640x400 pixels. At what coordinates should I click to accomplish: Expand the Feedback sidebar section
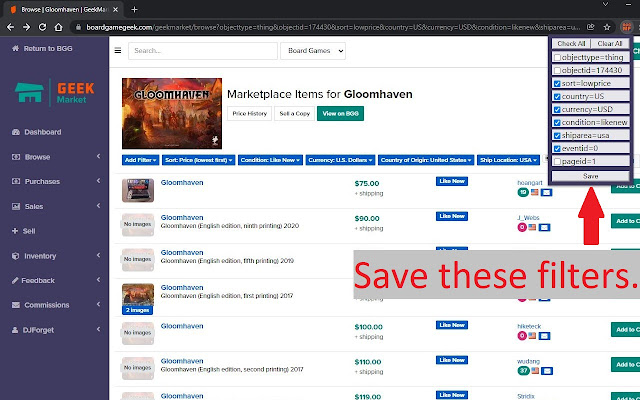(55, 280)
